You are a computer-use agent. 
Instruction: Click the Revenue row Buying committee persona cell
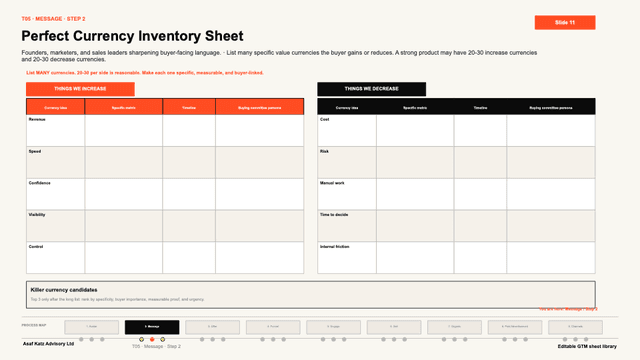(x=260, y=131)
